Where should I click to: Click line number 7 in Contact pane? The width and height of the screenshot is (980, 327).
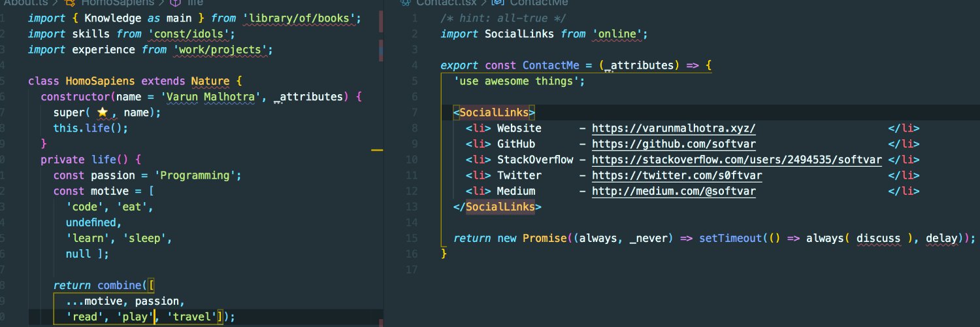(415, 112)
